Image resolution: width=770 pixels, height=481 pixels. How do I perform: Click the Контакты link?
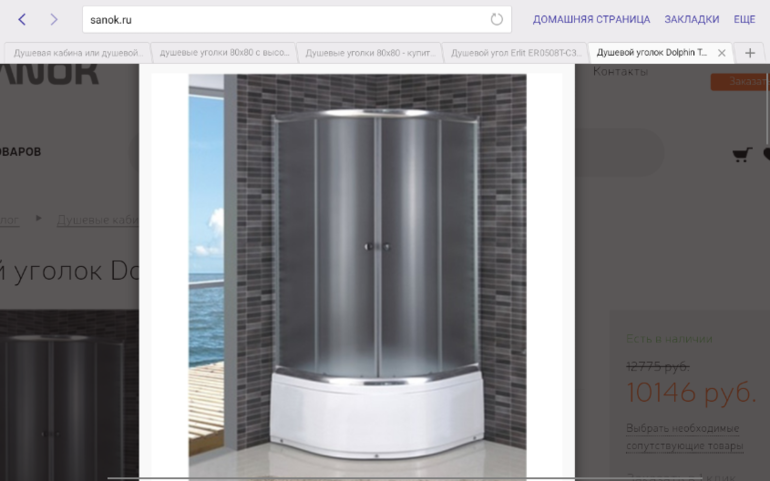621,72
